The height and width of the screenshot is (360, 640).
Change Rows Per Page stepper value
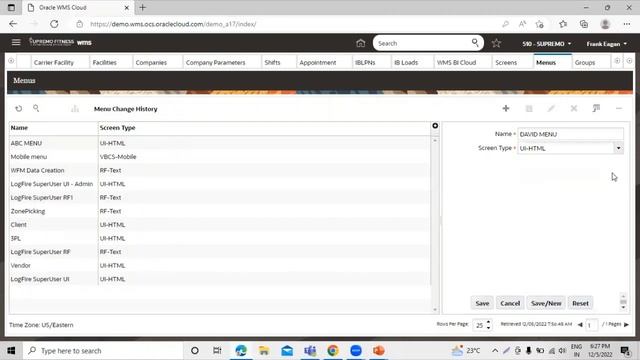[488, 325]
